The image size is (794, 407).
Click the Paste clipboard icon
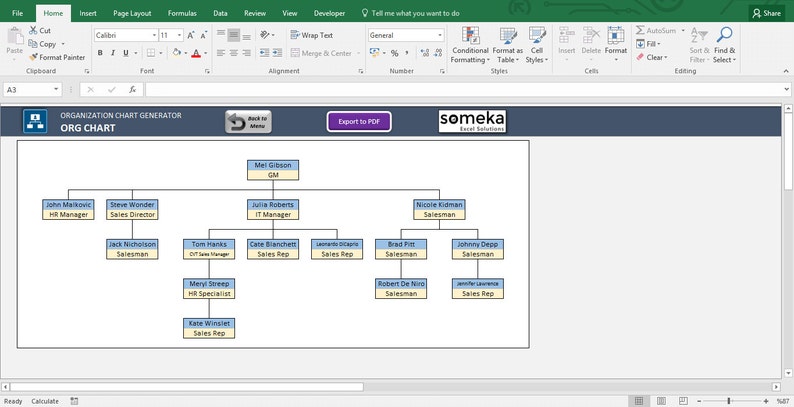tap(15, 36)
